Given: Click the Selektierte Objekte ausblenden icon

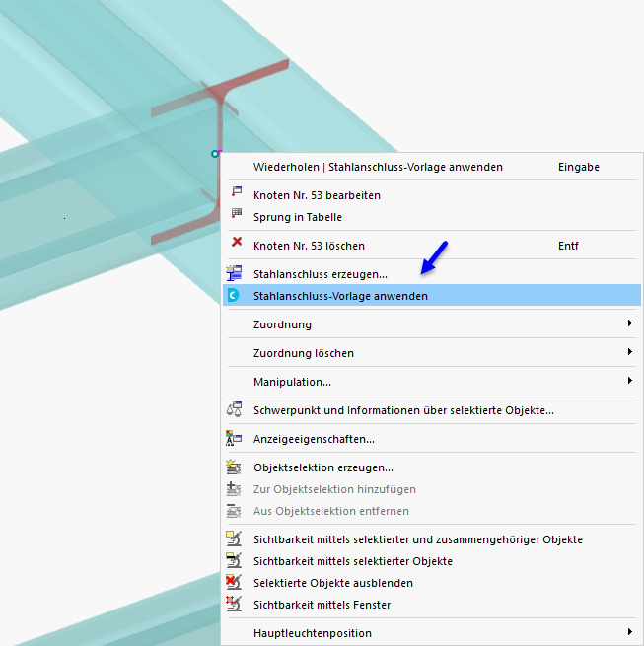Looking at the screenshot, I should [234, 582].
